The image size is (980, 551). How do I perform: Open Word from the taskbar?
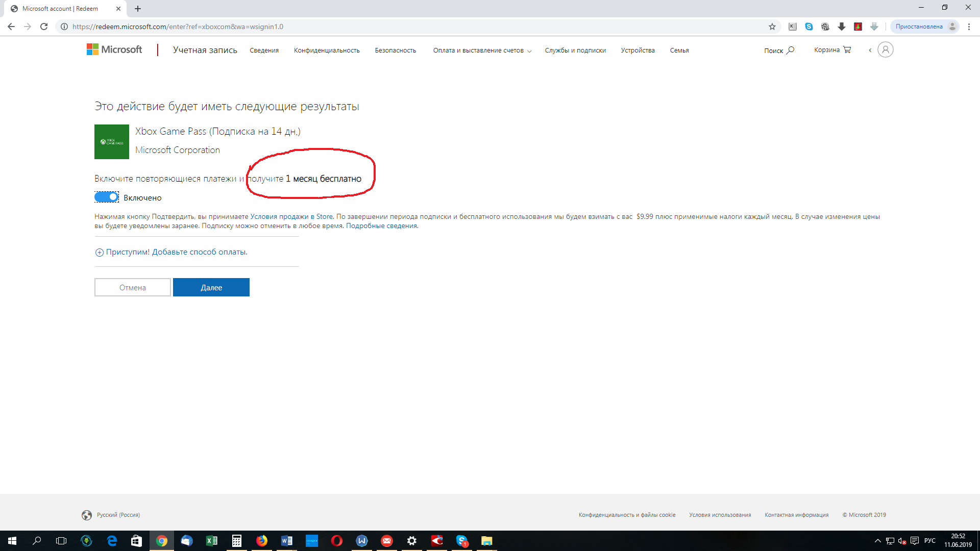click(x=287, y=541)
